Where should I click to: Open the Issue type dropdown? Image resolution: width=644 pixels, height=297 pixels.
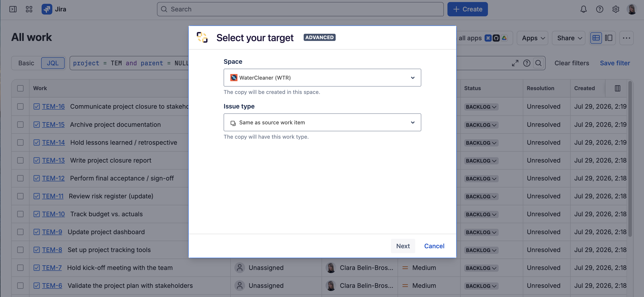322,123
